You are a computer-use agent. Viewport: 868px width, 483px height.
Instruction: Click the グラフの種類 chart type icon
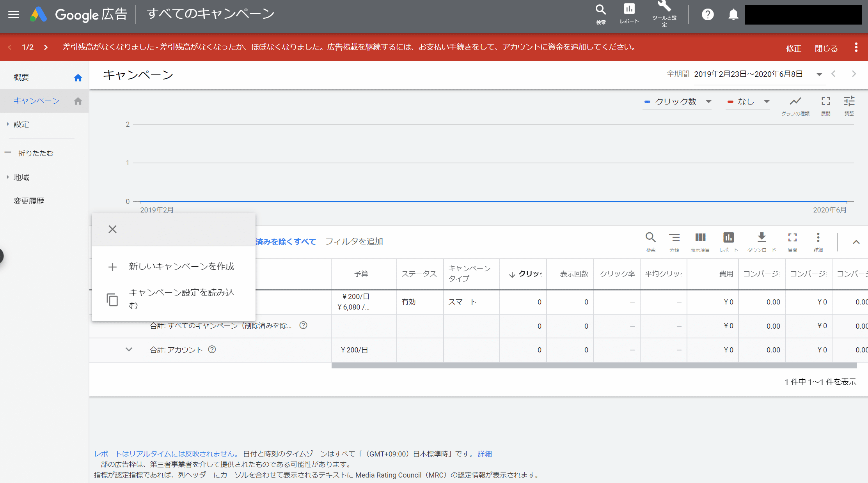pos(795,102)
